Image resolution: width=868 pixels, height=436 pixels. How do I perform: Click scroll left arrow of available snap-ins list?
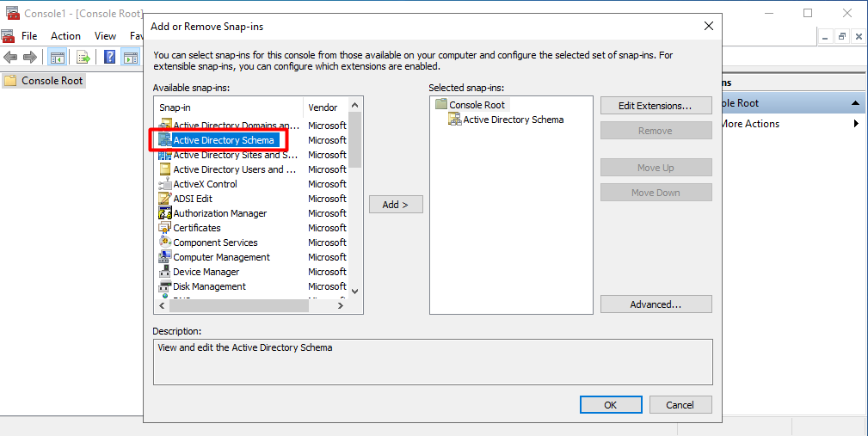pyautogui.click(x=163, y=305)
